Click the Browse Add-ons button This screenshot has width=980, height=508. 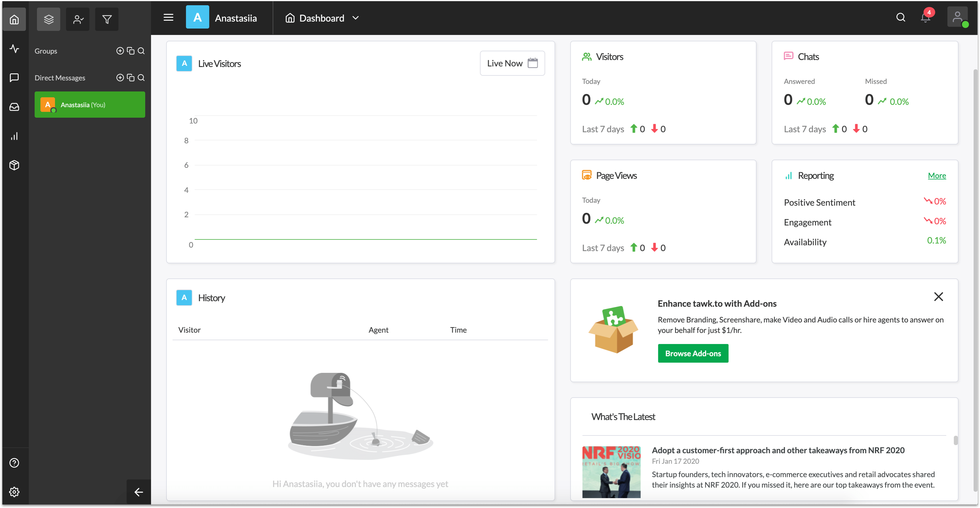tap(693, 353)
